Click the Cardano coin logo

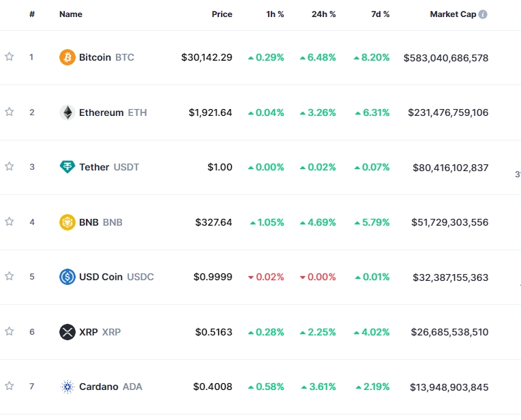coord(67,387)
